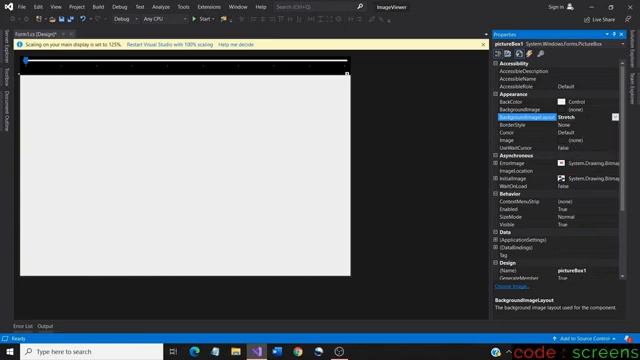Click the feedback icon beside Live Share
640x360 pixels.
(x=627, y=20)
